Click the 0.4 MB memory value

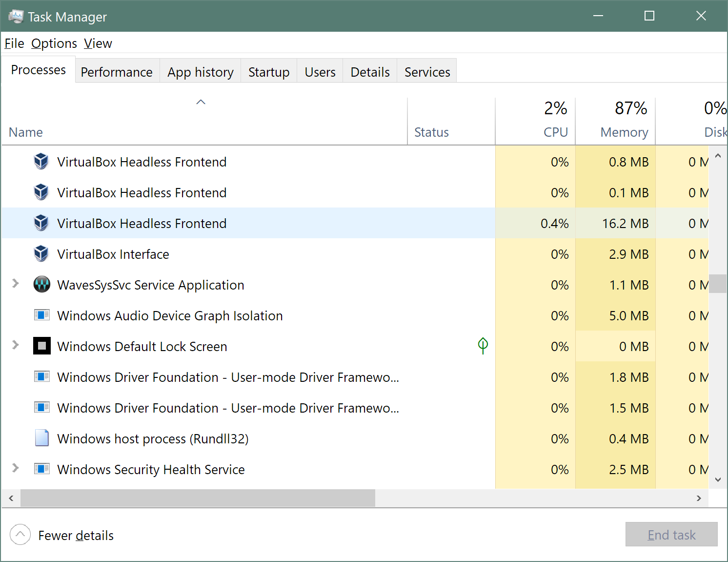click(629, 438)
